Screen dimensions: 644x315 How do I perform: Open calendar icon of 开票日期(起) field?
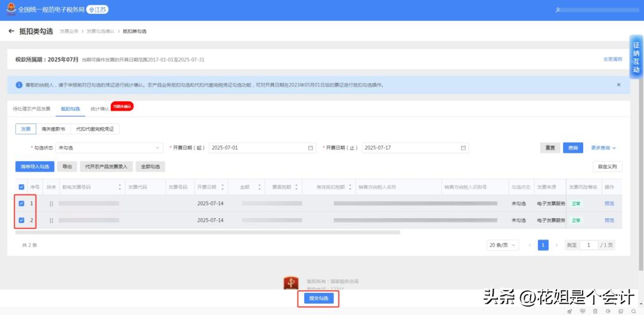311,148
